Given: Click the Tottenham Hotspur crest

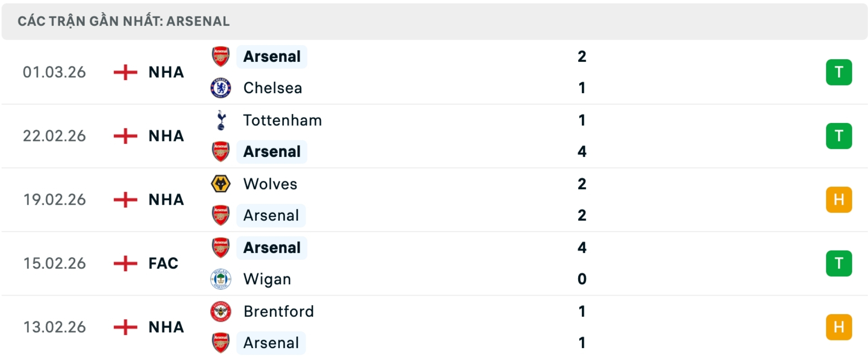Looking at the screenshot, I should pos(221,120).
